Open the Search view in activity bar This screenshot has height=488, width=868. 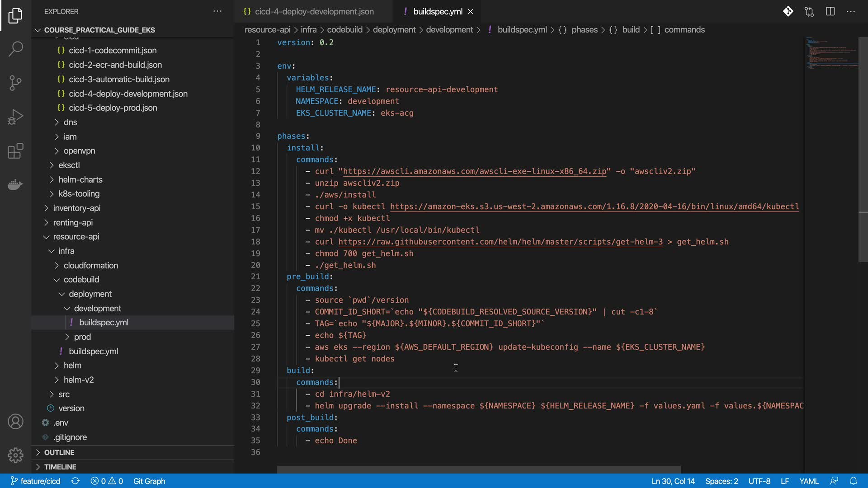click(x=15, y=49)
